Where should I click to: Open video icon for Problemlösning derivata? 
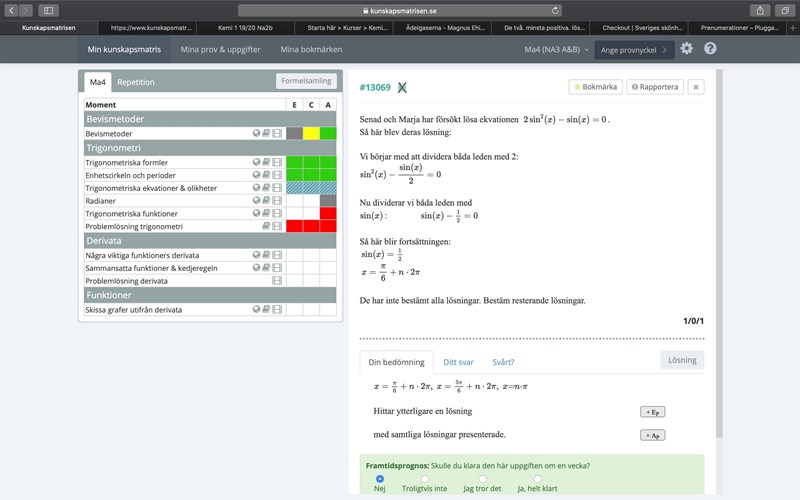tap(277, 281)
